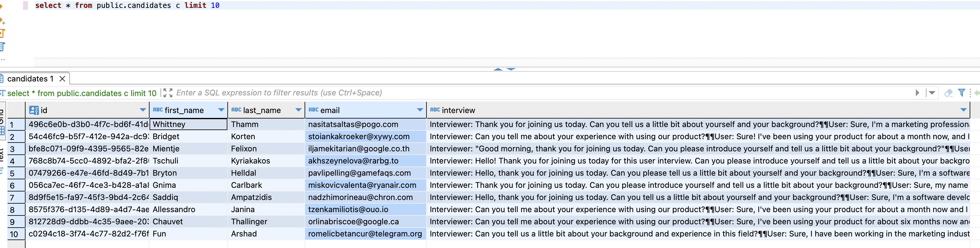The image size is (980, 248).
Task: Click the primary key icon in id header
Action: pos(34,110)
